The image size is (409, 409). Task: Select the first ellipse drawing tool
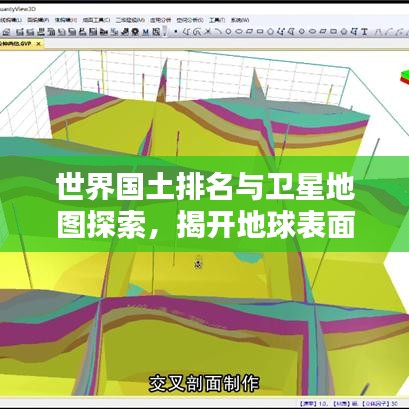(x=239, y=32)
